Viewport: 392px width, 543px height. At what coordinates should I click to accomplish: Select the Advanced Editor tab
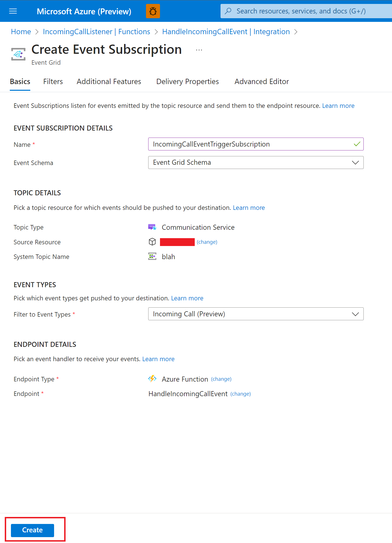click(x=262, y=82)
